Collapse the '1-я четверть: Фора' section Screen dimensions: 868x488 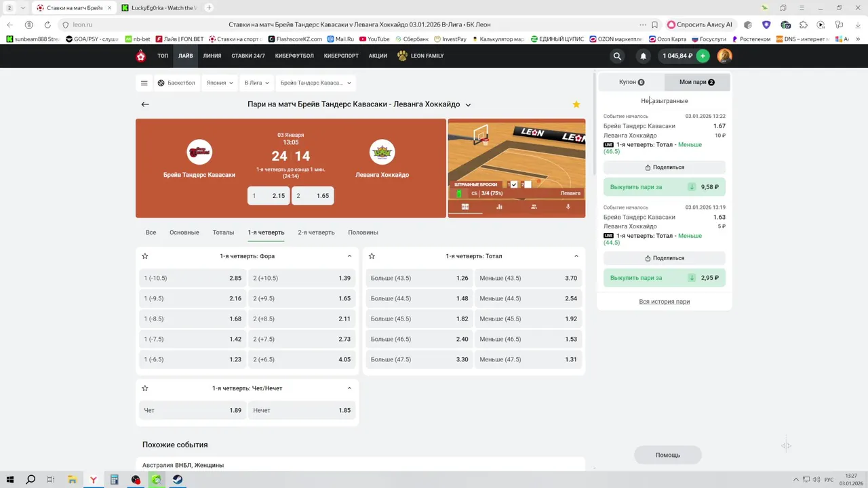(x=349, y=256)
